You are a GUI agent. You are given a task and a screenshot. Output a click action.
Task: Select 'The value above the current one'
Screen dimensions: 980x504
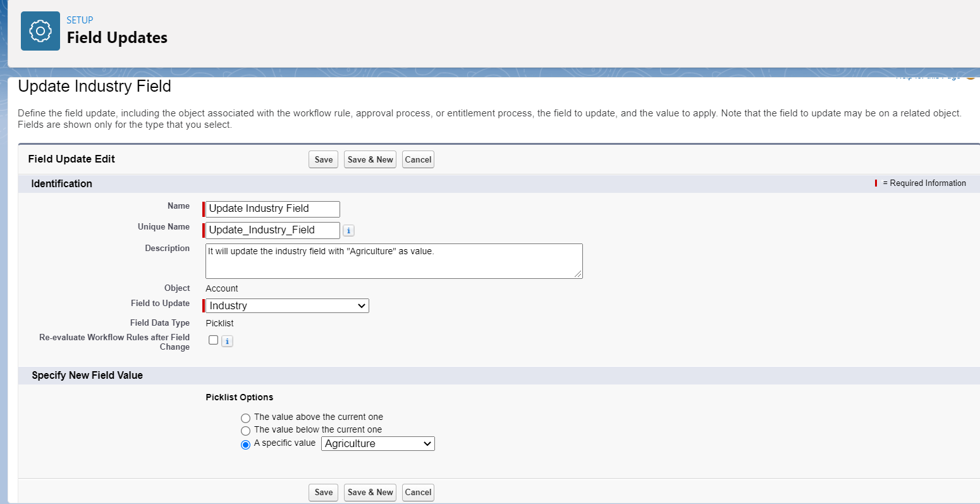pyautogui.click(x=245, y=418)
